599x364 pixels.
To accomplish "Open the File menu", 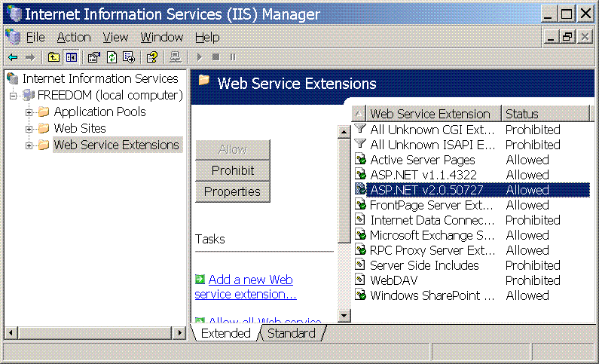I will click(35, 38).
